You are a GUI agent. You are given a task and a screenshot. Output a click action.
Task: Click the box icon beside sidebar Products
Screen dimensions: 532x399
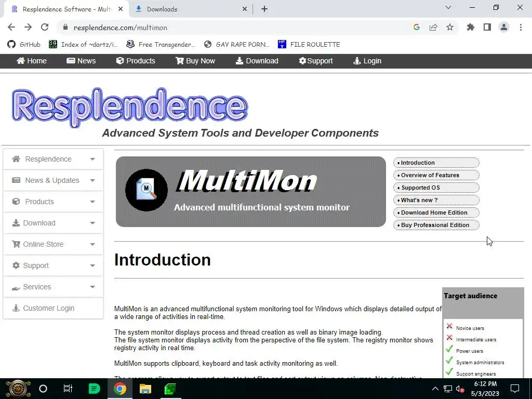(x=16, y=201)
